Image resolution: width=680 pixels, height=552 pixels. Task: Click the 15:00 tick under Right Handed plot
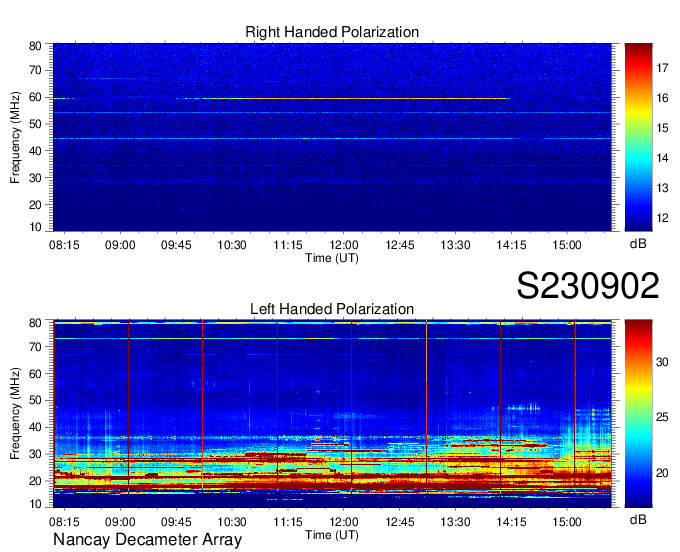[567, 245]
